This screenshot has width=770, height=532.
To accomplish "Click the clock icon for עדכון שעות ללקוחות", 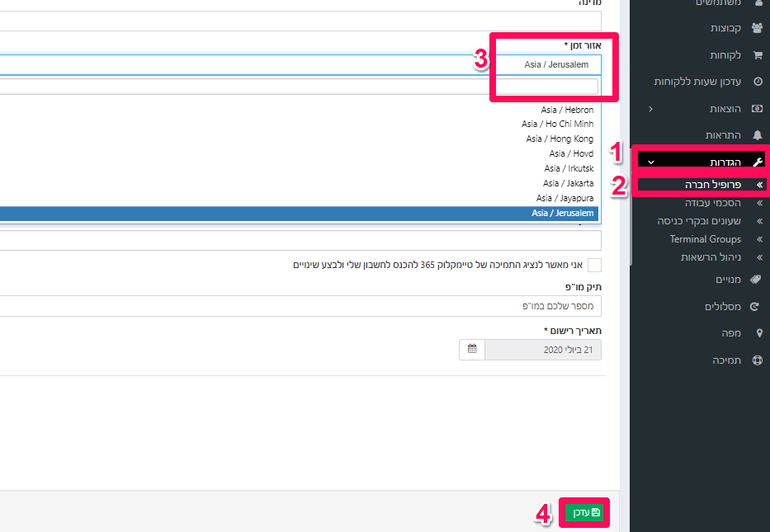I will click(758, 82).
